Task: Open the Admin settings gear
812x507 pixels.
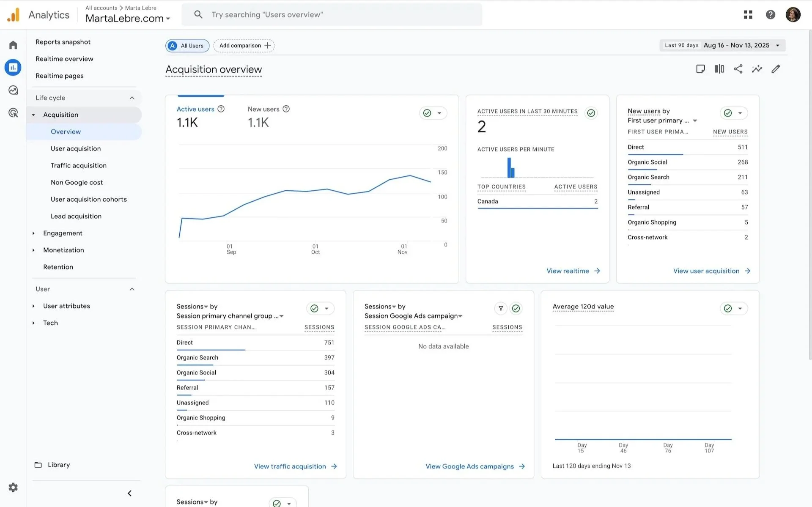Action: point(13,487)
